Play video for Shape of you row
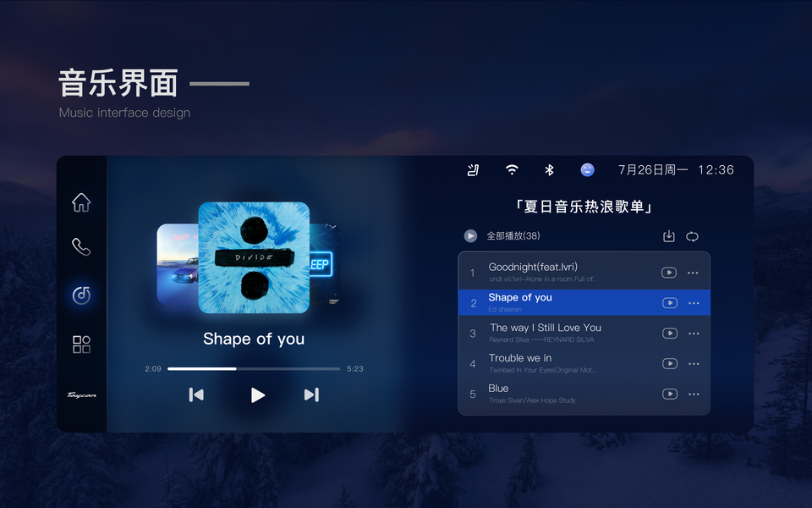 point(670,303)
